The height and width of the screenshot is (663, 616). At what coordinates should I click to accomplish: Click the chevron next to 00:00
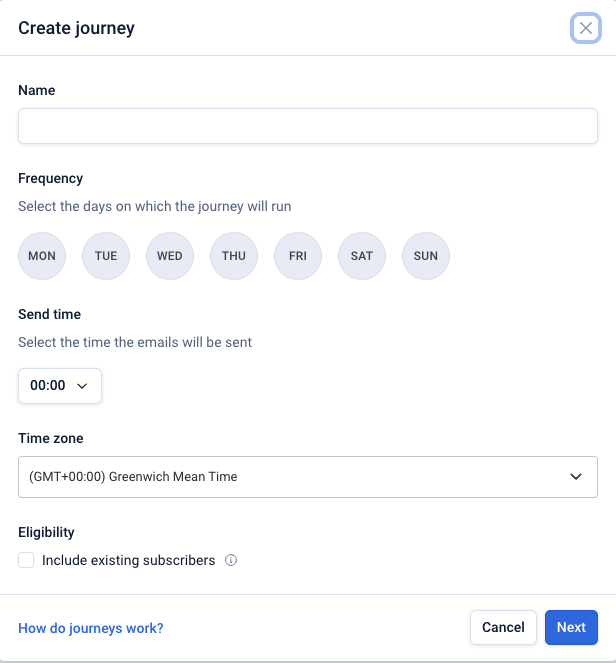82,386
